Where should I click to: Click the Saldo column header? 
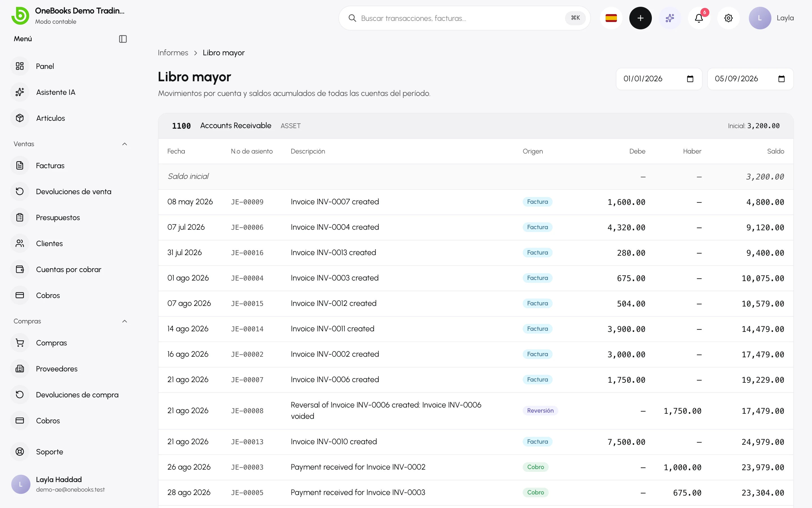[x=775, y=151]
